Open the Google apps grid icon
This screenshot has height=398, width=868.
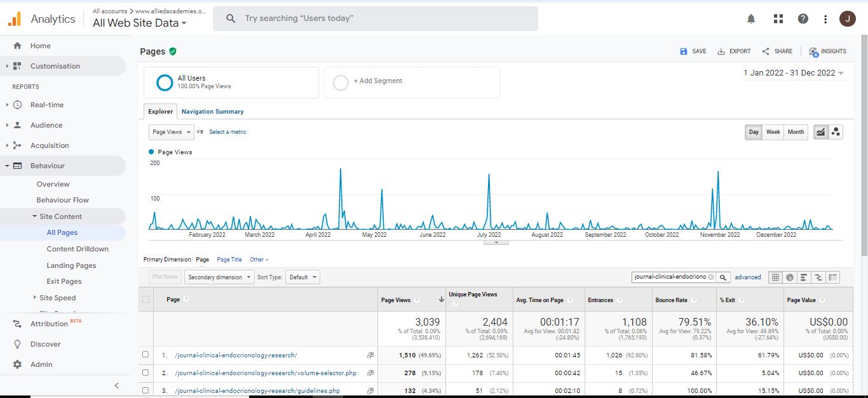click(778, 19)
